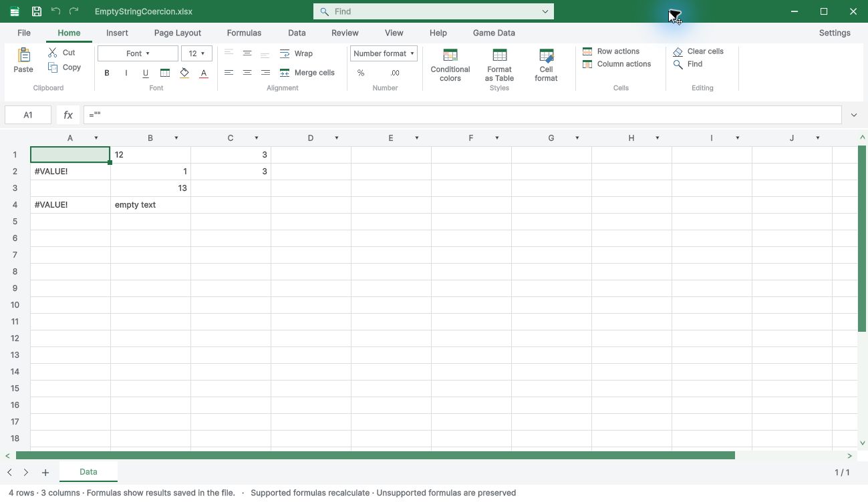Open the File menu
Viewport: 868px width, 502px height.
point(24,33)
